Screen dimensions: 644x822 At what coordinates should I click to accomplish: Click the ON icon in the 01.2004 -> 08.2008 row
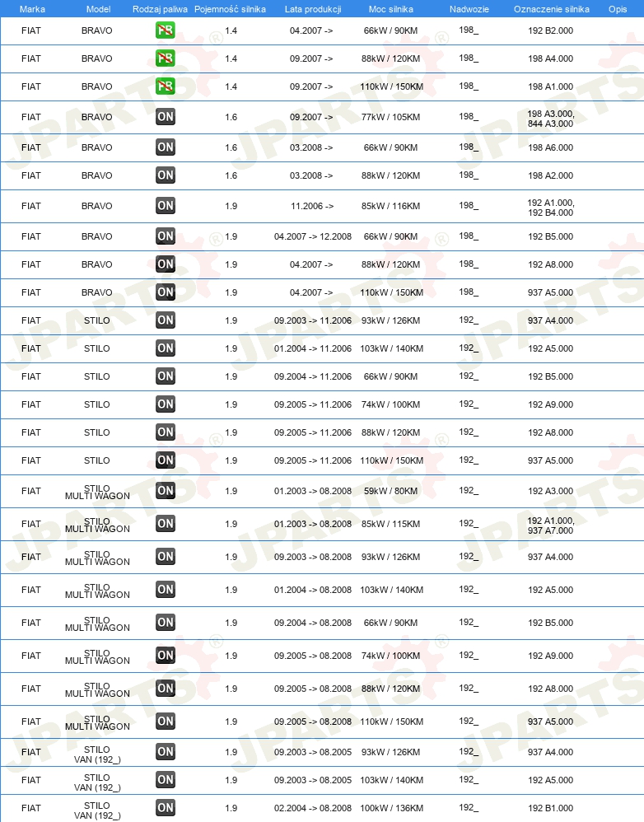(x=165, y=590)
